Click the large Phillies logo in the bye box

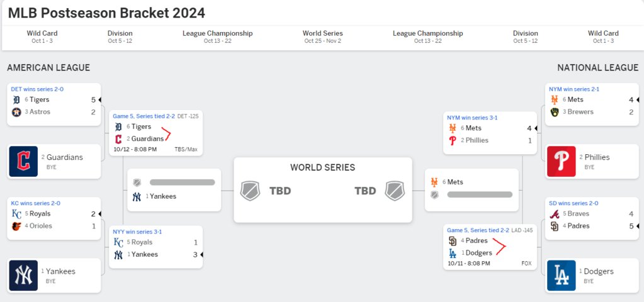tap(562, 161)
